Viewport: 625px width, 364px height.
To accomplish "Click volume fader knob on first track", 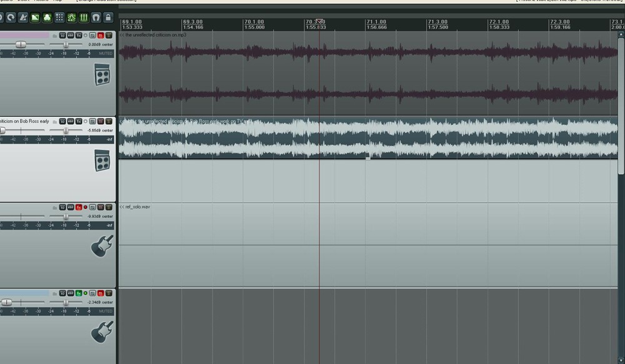I will (x=21, y=44).
